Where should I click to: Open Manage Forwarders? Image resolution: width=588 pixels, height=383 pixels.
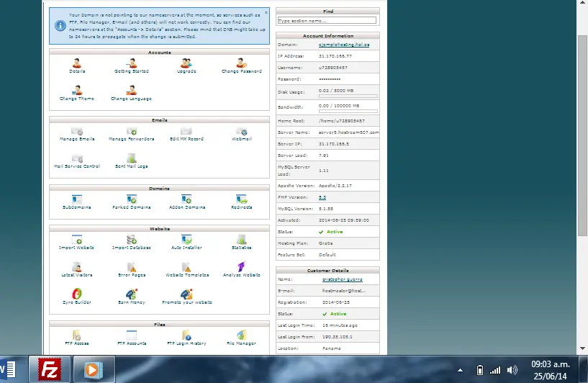click(x=131, y=131)
